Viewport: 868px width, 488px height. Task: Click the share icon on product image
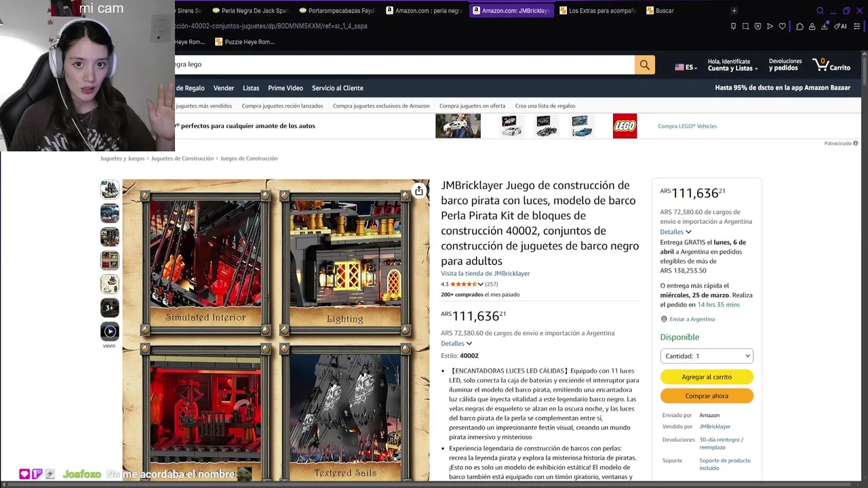[419, 191]
